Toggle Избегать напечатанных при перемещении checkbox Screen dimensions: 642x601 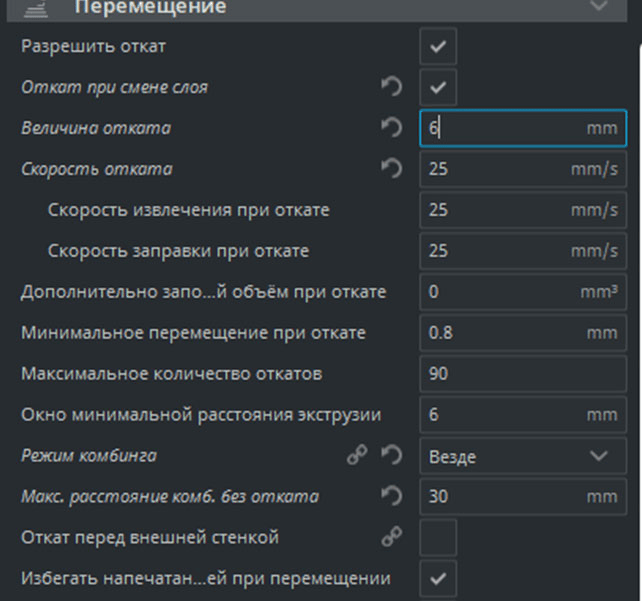[438, 578]
